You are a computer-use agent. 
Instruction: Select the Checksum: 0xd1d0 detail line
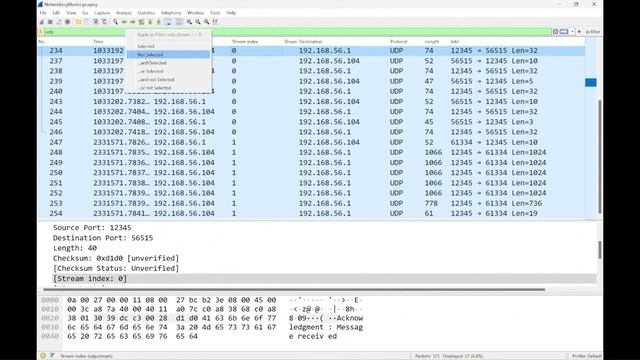click(116, 258)
